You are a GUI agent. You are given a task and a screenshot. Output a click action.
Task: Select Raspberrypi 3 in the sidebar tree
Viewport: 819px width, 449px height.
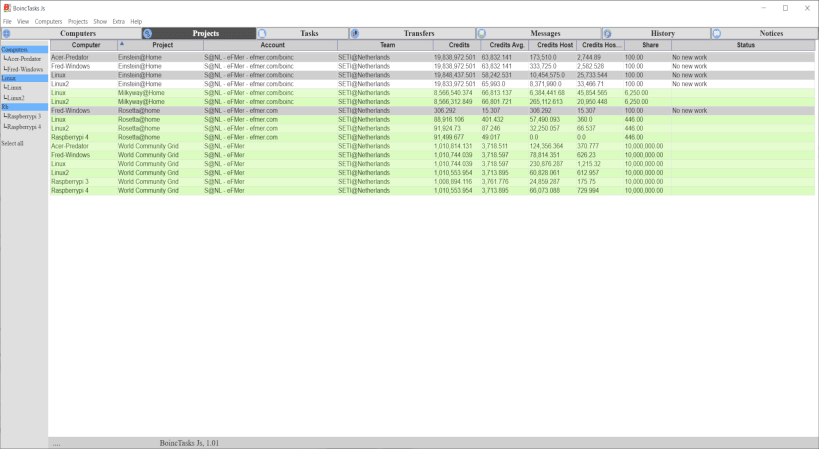click(x=24, y=116)
